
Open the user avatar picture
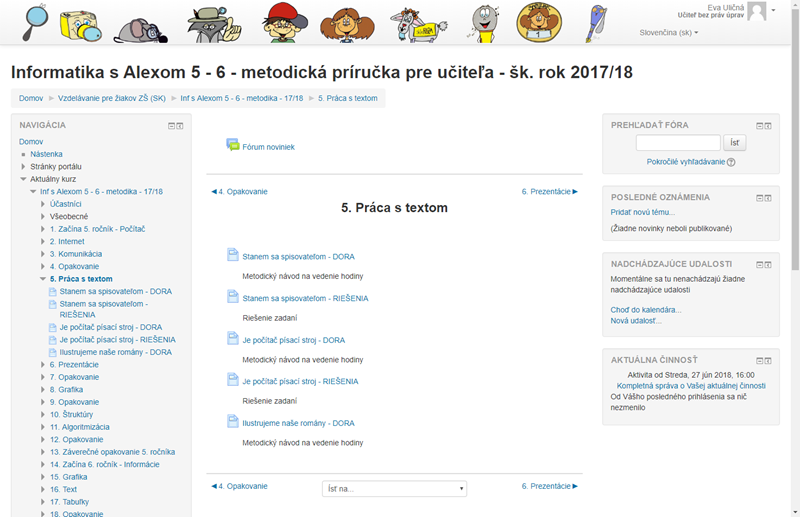[x=757, y=11]
